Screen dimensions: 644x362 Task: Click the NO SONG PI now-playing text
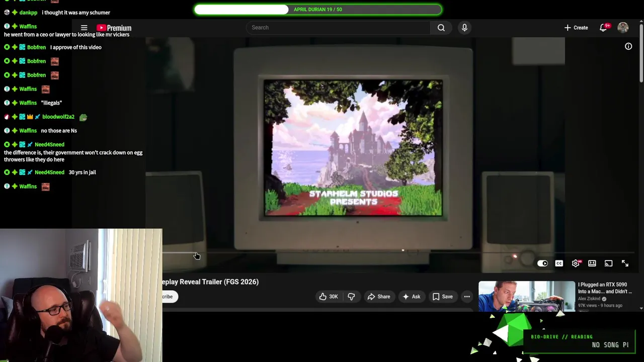(610, 345)
